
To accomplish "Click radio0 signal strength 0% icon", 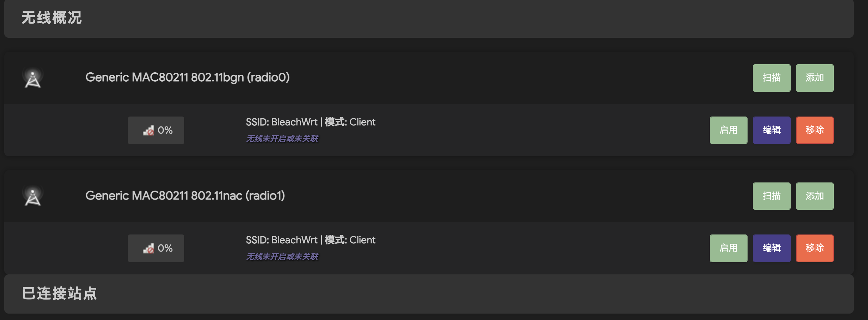I will coord(149,130).
